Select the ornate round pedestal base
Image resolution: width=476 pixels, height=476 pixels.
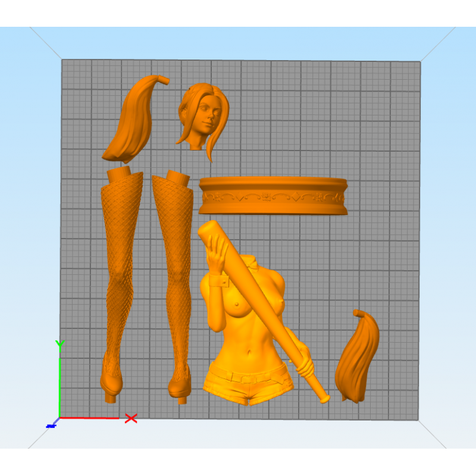[x=273, y=196]
